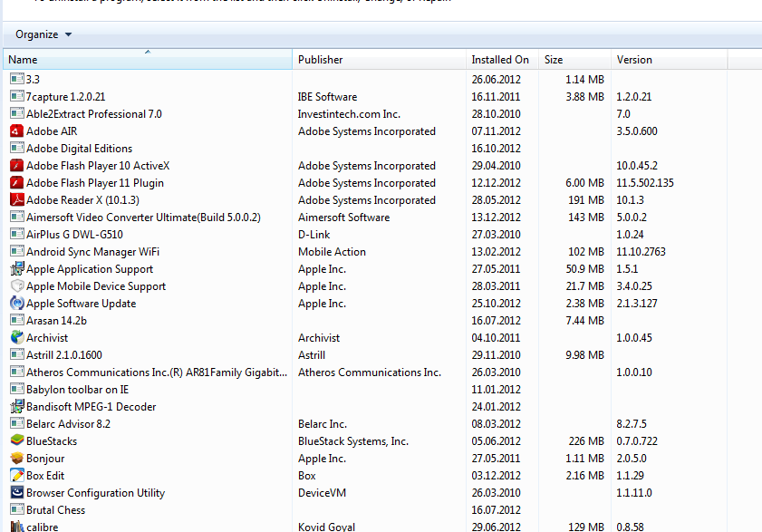Click the Adobe Digital Editions icon

(x=17, y=149)
